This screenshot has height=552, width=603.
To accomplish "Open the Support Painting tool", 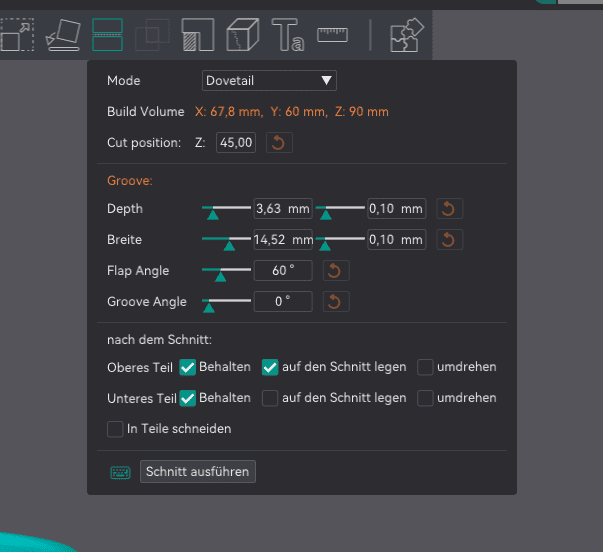I will click(x=198, y=35).
